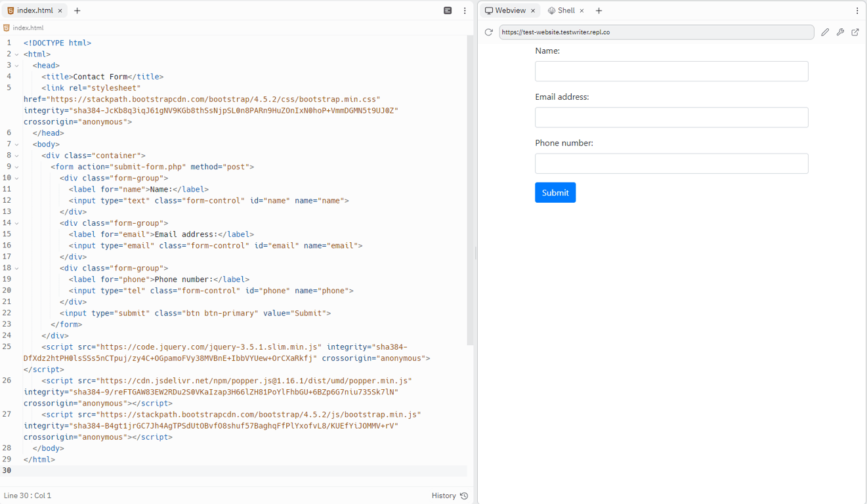Add a new pane with the plus button
This screenshot has height=504, width=867.
[x=599, y=10]
